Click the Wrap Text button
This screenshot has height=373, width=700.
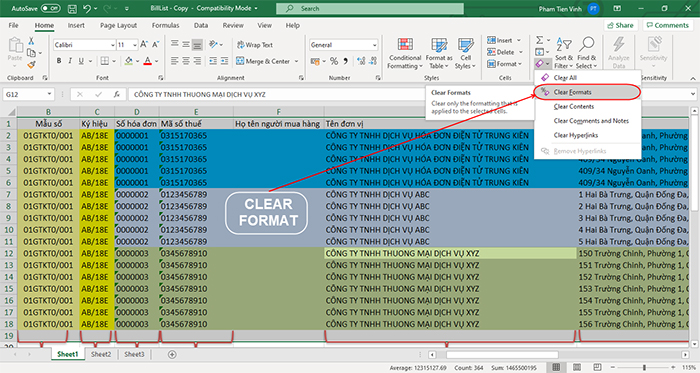[x=254, y=45]
